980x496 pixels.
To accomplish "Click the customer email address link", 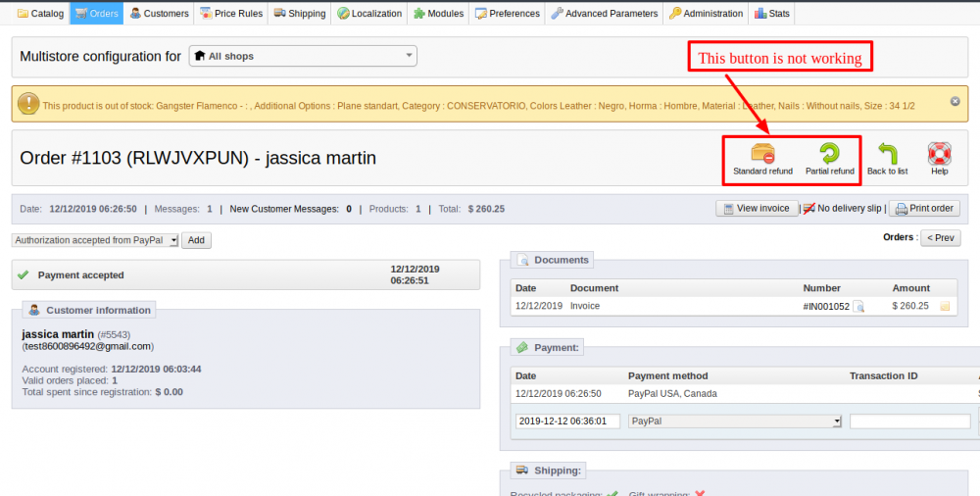I will (x=88, y=346).
